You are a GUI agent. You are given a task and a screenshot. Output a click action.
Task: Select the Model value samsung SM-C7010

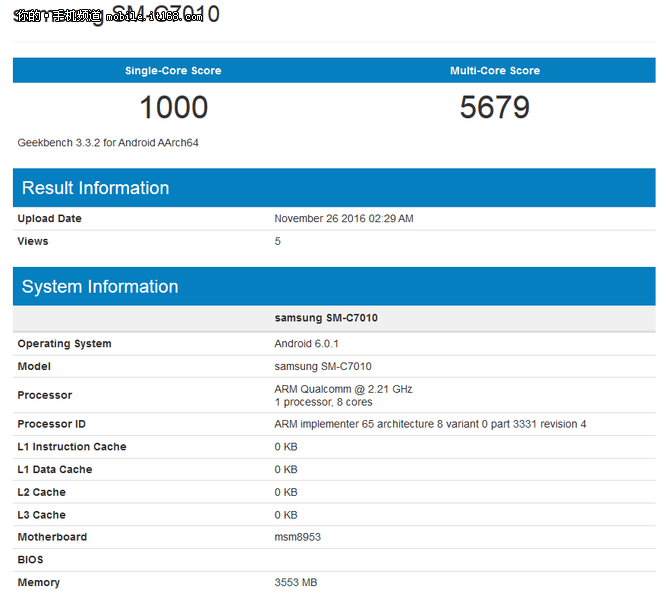tap(323, 366)
